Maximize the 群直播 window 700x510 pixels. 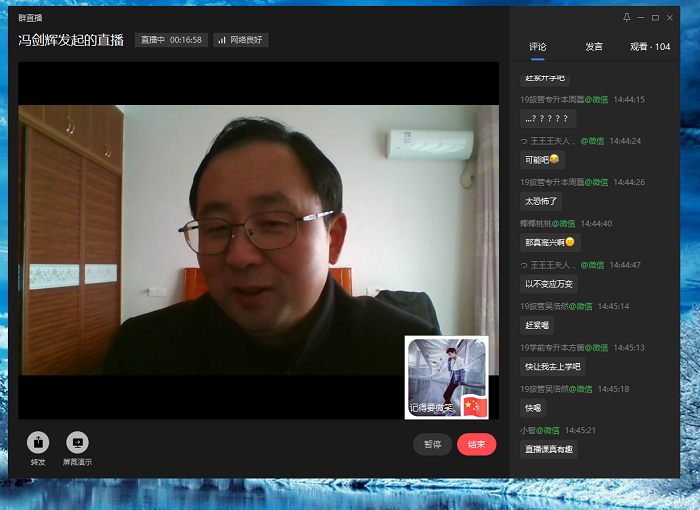pos(655,17)
